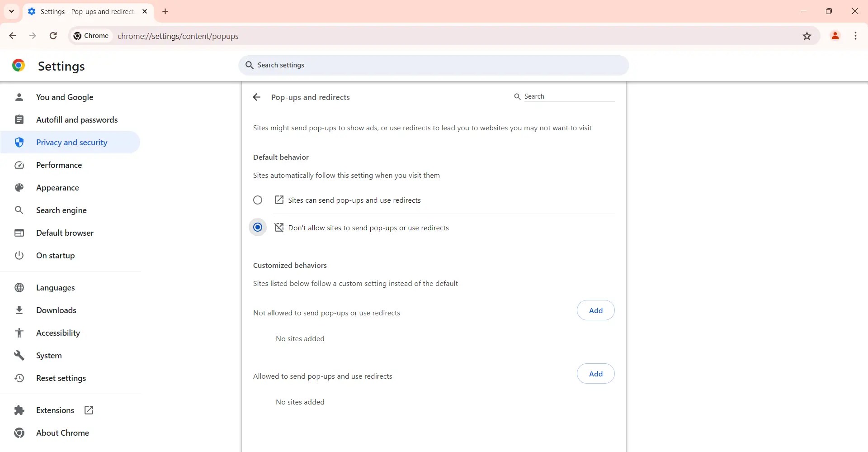Click Add for not allowed sites
The width and height of the screenshot is (868, 452).
pyautogui.click(x=595, y=310)
